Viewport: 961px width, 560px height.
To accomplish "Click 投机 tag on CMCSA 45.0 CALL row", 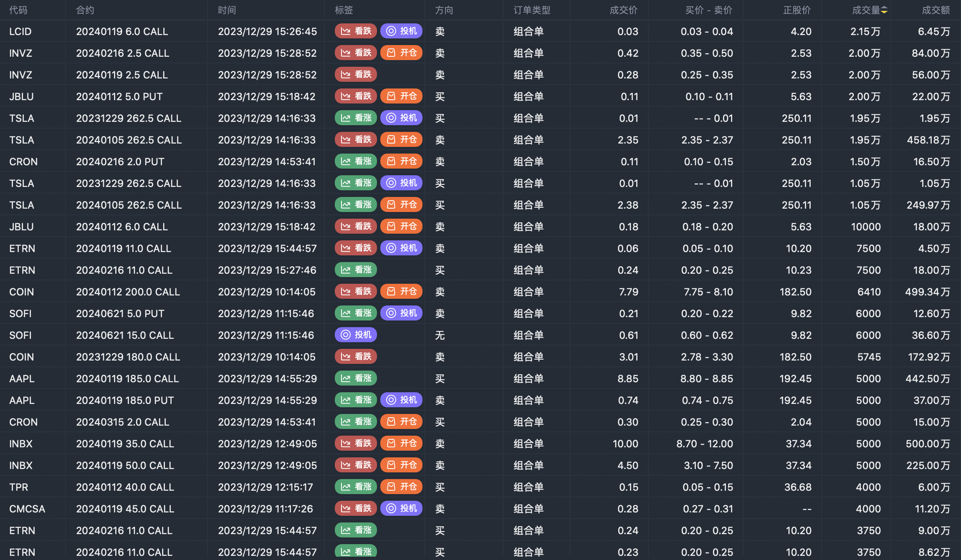I will click(x=401, y=509).
